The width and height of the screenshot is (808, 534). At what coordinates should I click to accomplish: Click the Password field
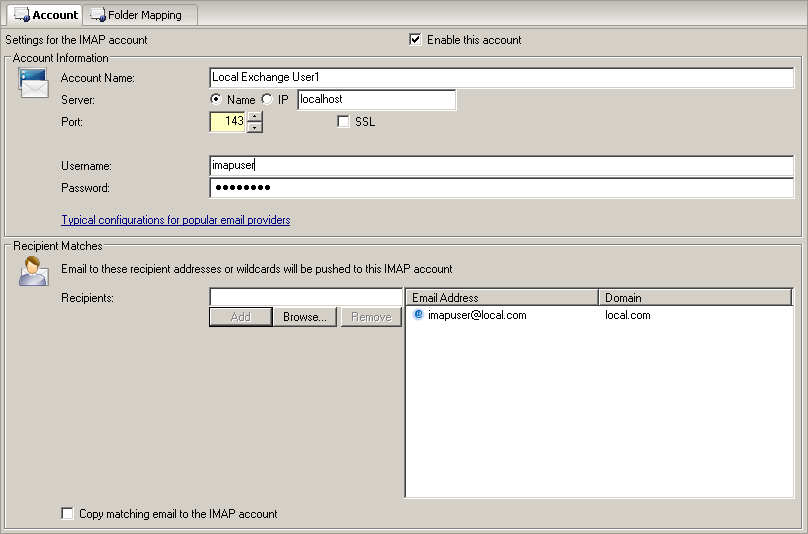(x=501, y=188)
